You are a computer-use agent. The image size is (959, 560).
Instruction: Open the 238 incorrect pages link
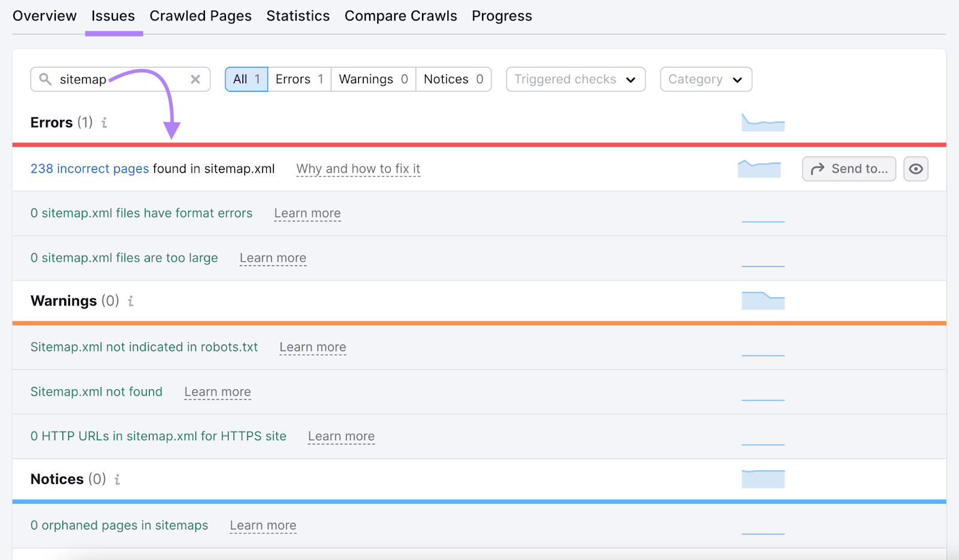tap(89, 168)
